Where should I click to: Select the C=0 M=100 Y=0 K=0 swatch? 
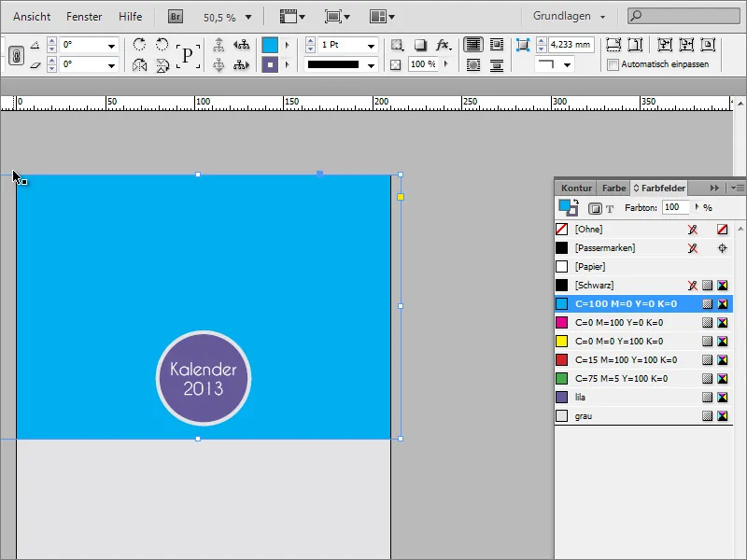tap(643, 322)
